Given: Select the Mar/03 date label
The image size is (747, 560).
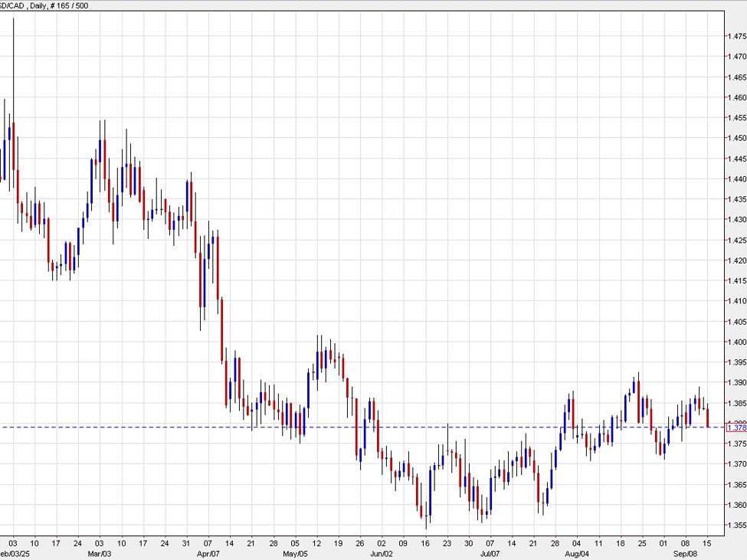Looking at the screenshot, I should click(x=100, y=552).
